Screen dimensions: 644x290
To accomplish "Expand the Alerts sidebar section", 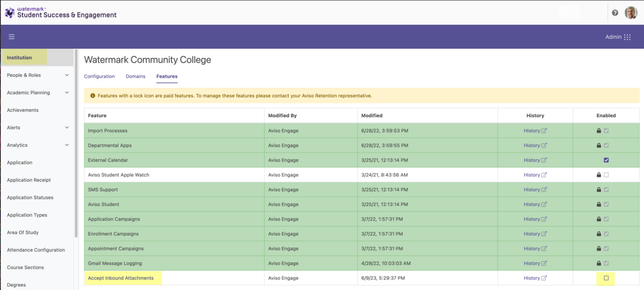I will click(x=38, y=128).
